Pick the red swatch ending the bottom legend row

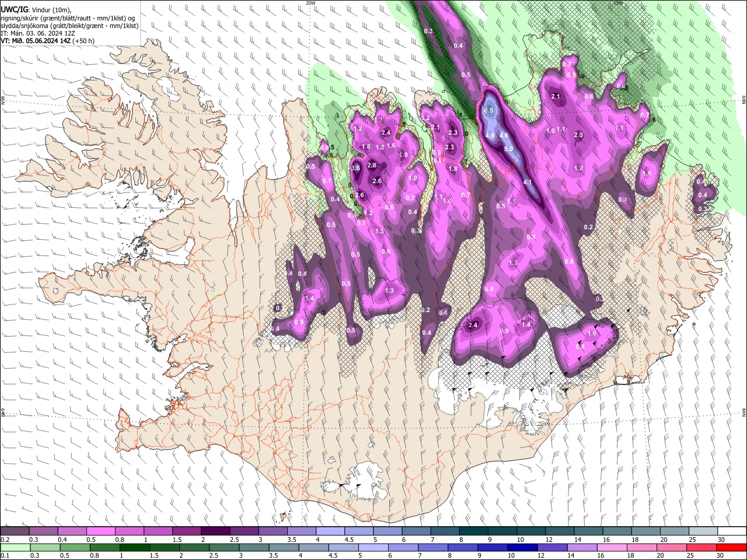731,547
